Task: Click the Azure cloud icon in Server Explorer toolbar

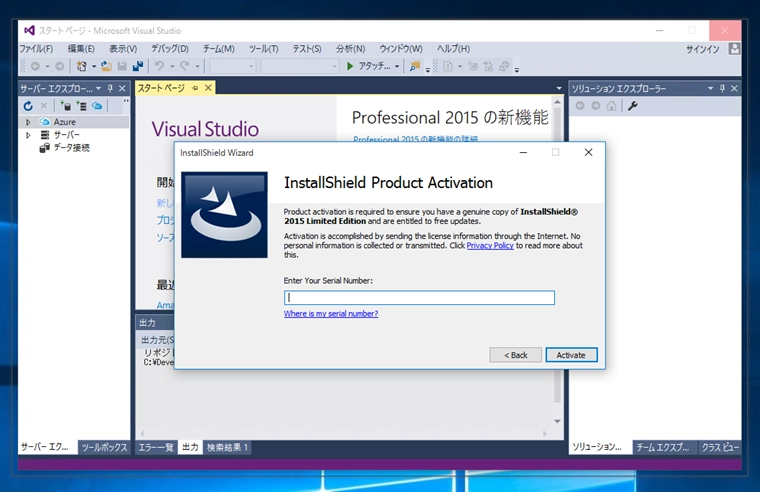Action: (97, 106)
